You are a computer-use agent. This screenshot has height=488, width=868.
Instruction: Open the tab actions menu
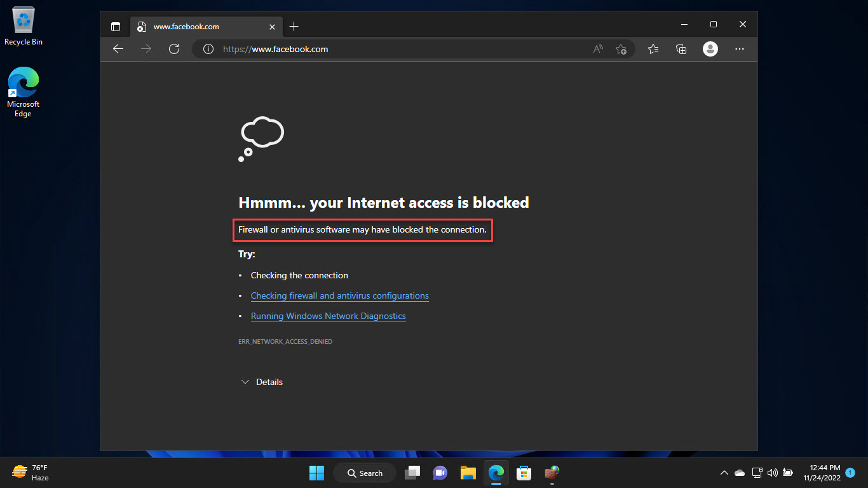(116, 27)
